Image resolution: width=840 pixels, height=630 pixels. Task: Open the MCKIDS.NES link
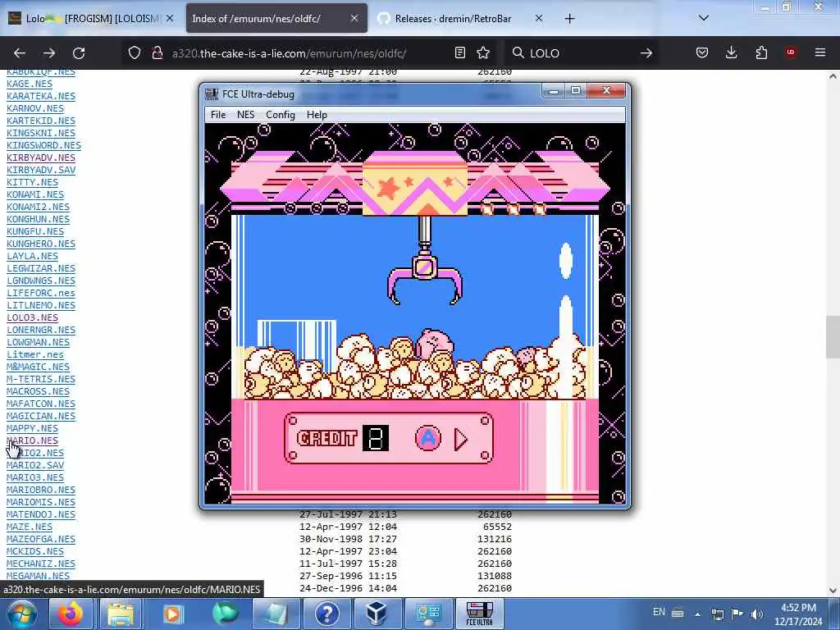34,551
